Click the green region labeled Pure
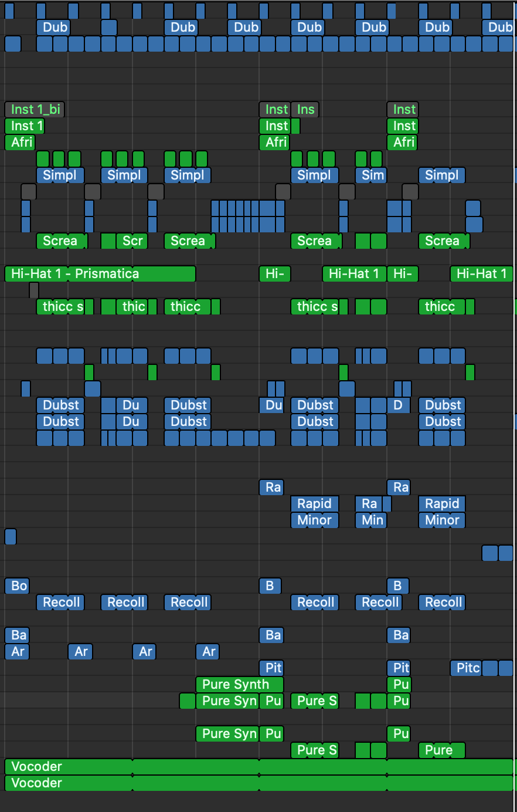The image size is (517, 812). coord(441,750)
